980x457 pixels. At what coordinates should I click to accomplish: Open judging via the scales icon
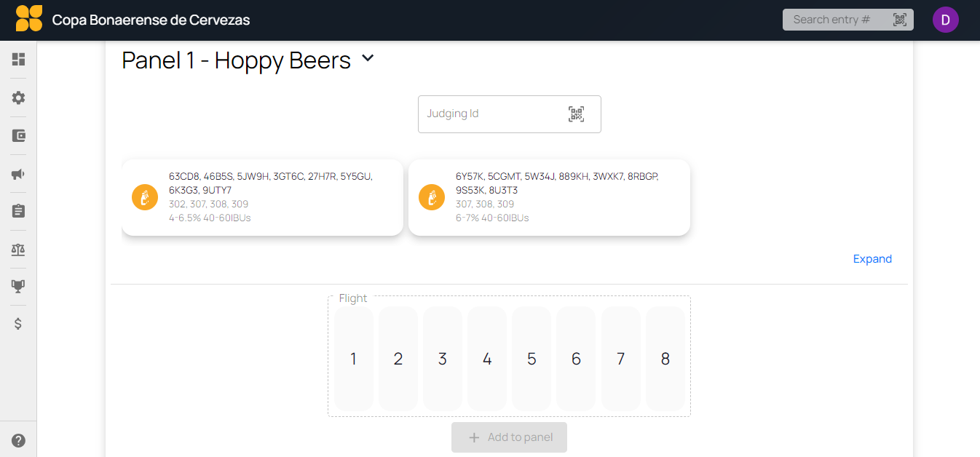[17, 248]
